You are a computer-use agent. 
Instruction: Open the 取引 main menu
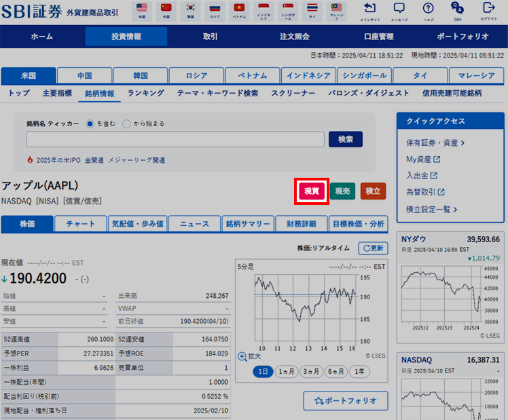pos(211,37)
